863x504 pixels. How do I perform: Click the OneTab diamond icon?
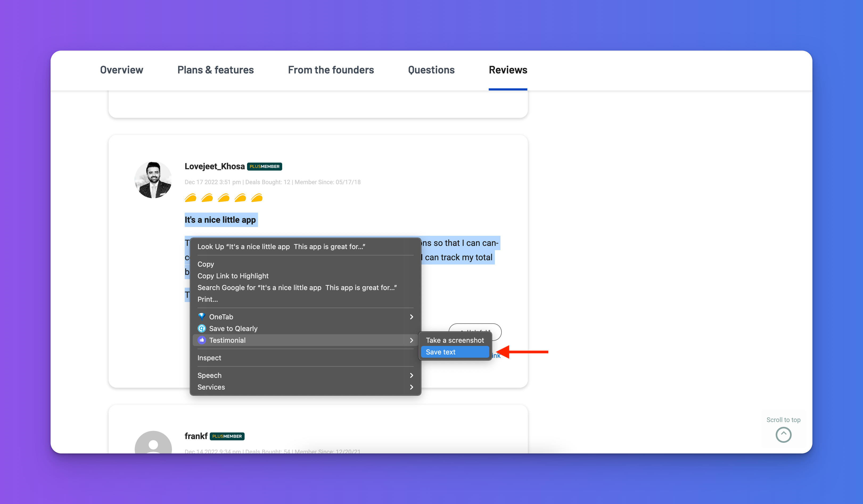pyautogui.click(x=202, y=317)
